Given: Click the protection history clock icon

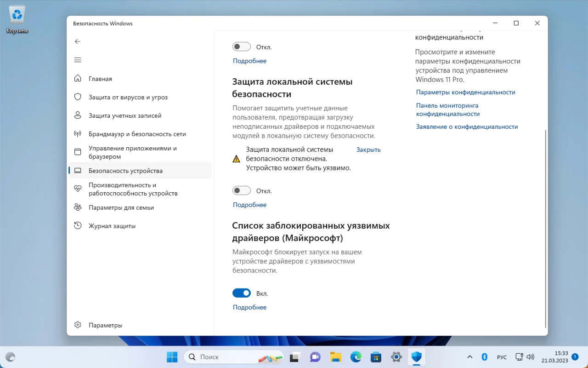Looking at the screenshot, I should point(78,226).
